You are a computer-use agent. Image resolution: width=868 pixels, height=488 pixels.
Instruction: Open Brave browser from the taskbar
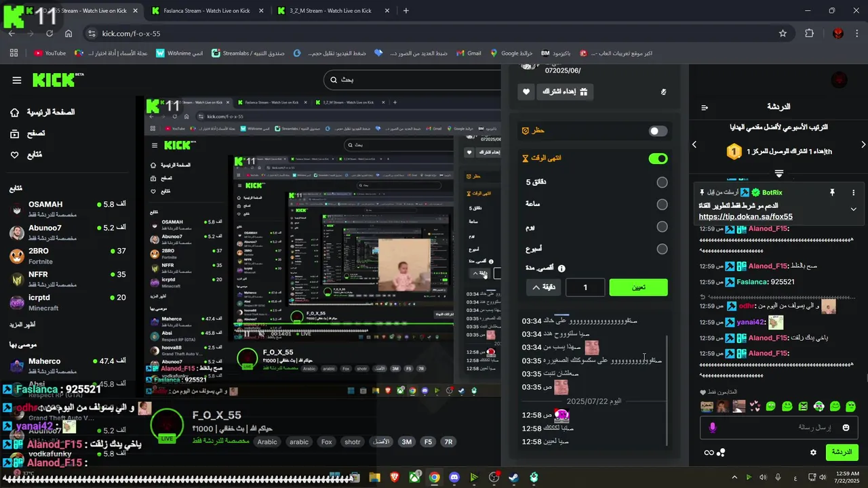[395, 477]
